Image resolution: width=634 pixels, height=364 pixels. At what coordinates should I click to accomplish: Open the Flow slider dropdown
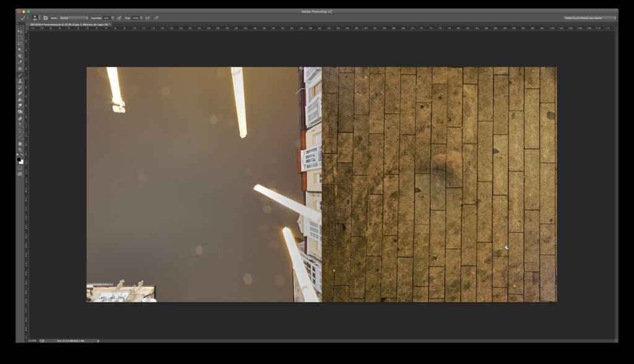[141, 18]
